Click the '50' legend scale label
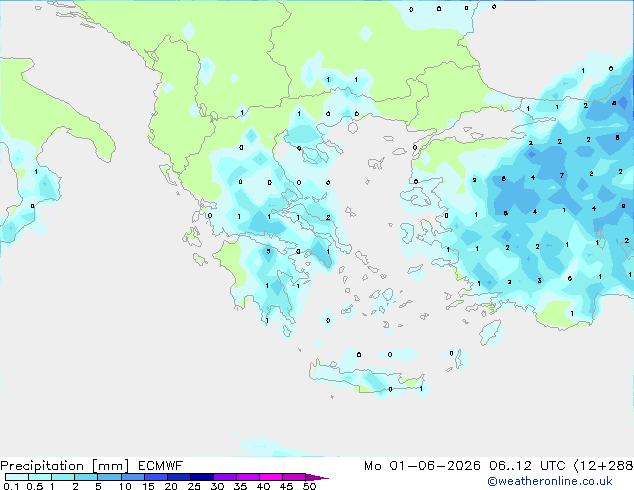This screenshot has width=634, height=490. 309,486
